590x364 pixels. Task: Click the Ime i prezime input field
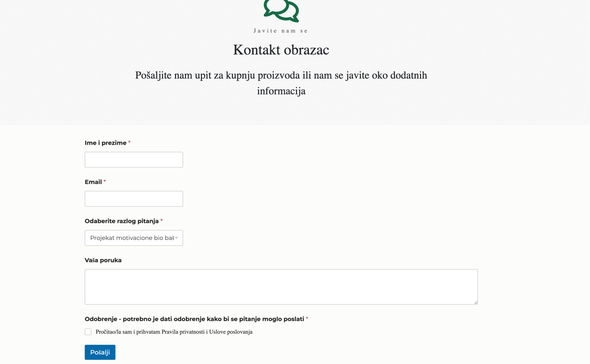tap(134, 160)
